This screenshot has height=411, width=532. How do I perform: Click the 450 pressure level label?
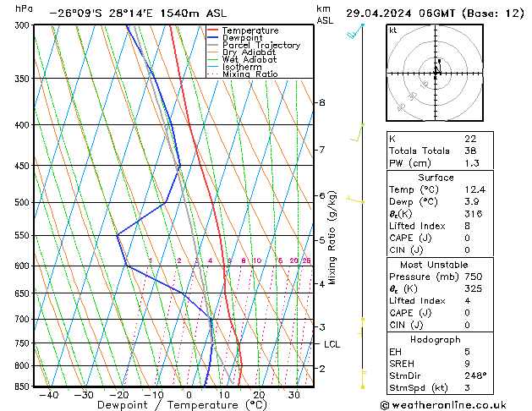pyautogui.click(x=24, y=166)
